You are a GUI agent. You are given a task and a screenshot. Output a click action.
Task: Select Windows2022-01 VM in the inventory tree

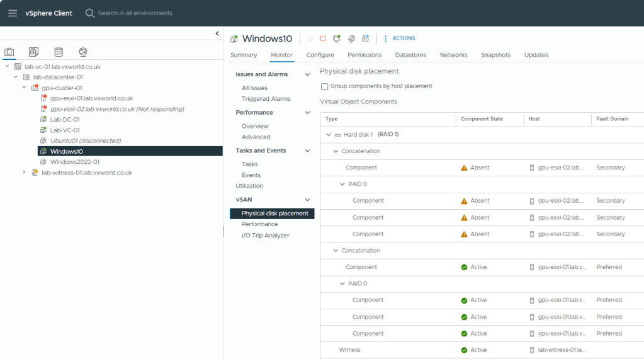click(x=74, y=162)
